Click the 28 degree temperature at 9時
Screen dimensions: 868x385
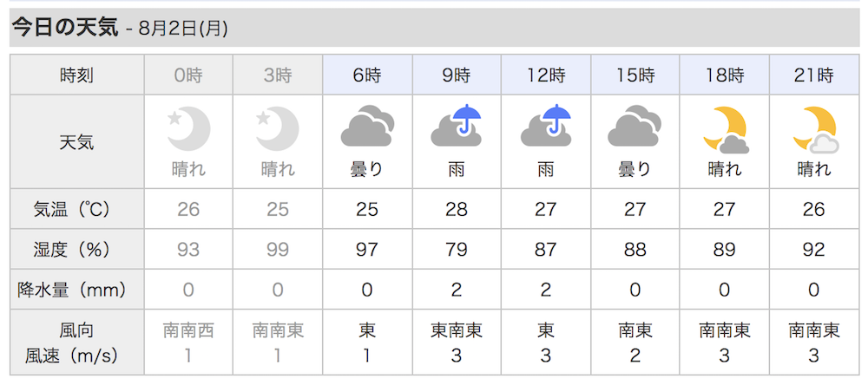(x=457, y=209)
